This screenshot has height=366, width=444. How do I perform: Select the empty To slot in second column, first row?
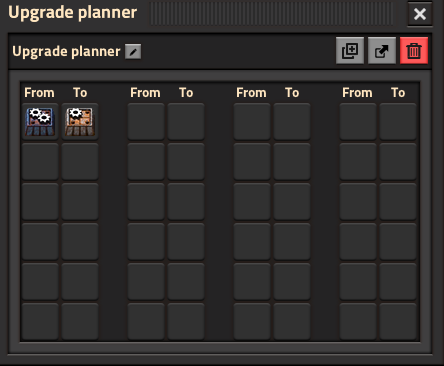(x=186, y=121)
